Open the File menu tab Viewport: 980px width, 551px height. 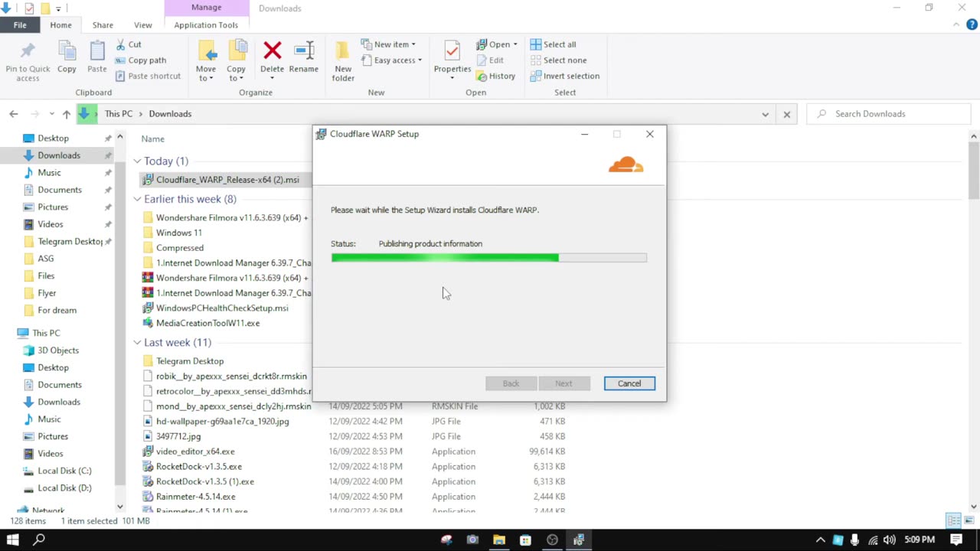20,24
